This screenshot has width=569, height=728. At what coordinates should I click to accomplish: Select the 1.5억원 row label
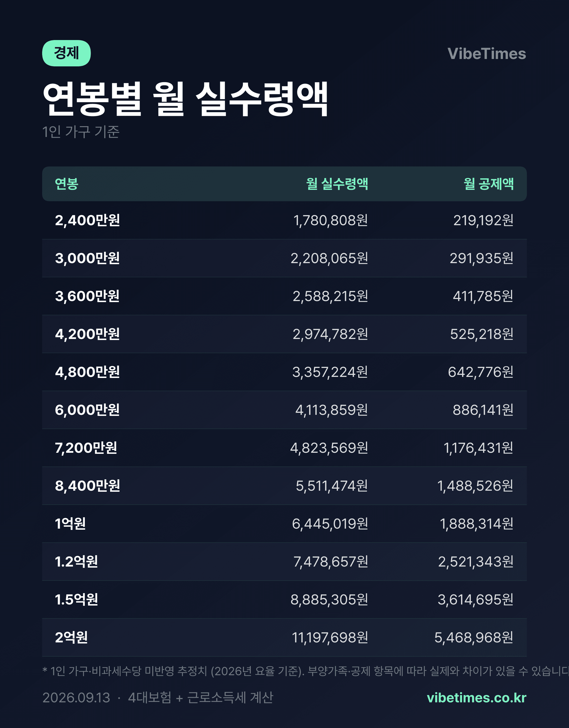click(76, 600)
